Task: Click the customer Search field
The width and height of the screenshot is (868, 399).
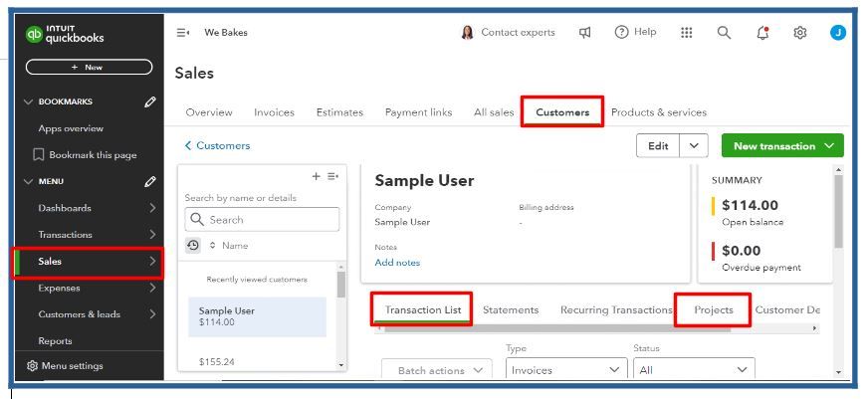Action: [262, 220]
